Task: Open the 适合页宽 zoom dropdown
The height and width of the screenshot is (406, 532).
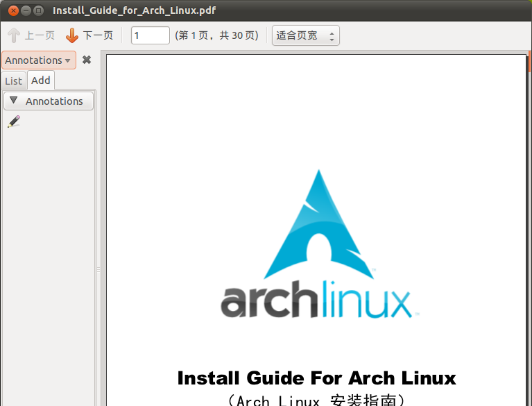Action: tap(305, 35)
